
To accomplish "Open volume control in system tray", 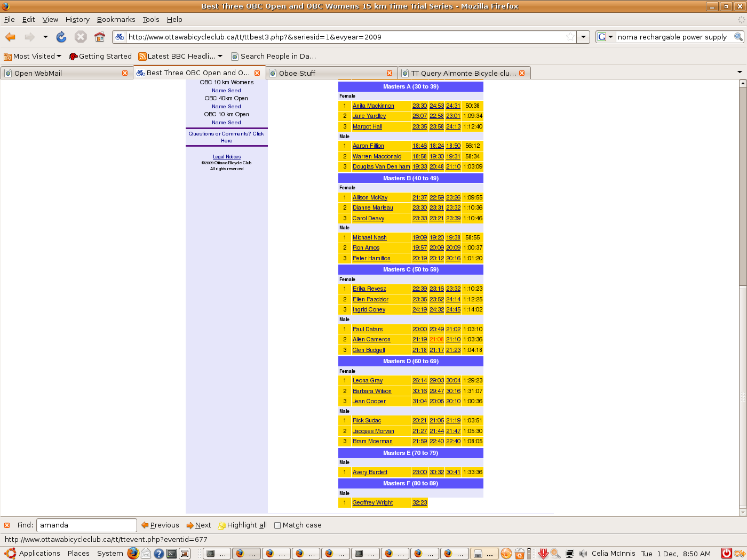I will [583, 554].
